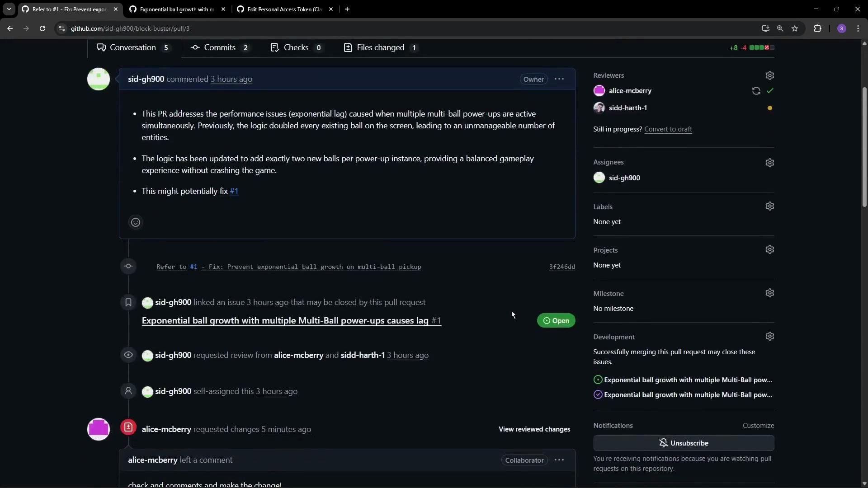Click sid-gh900 avatar in Assignees
868x488 pixels.
click(x=599, y=178)
